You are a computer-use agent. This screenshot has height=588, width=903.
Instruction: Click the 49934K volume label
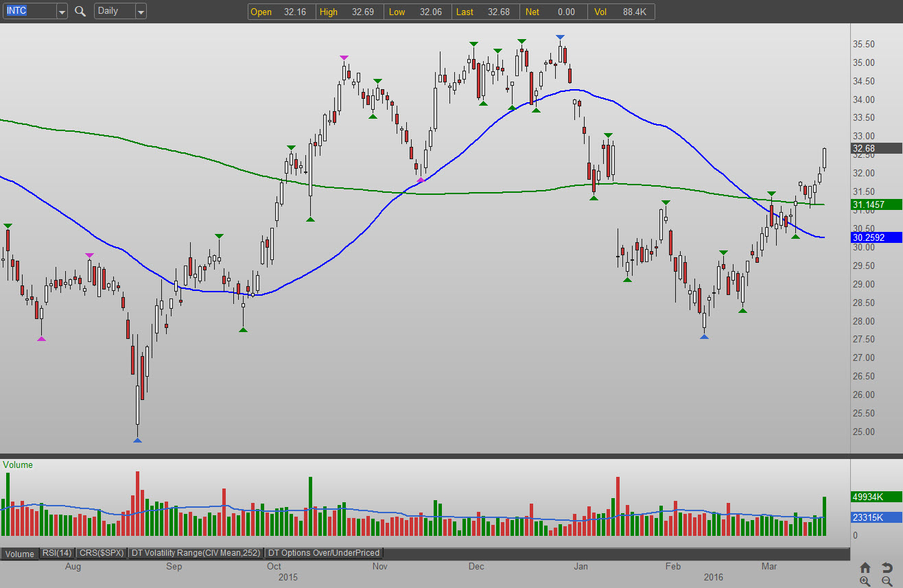coord(876,497)
